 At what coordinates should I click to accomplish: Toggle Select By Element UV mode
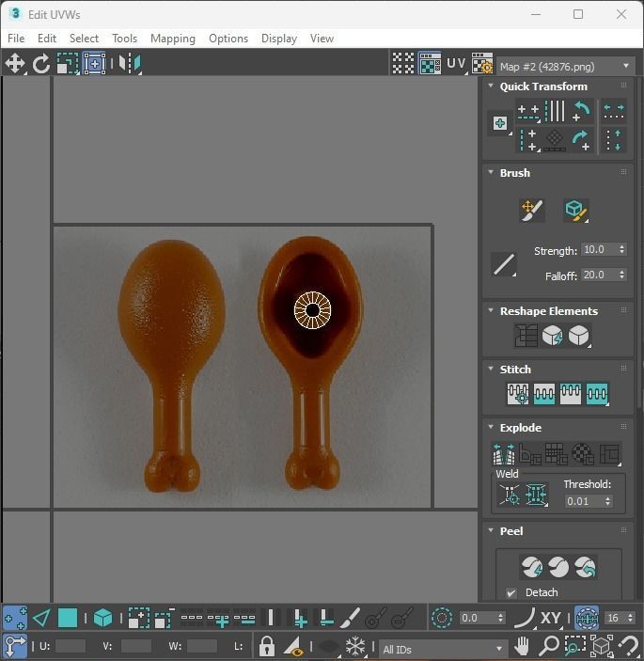[102, 618]
